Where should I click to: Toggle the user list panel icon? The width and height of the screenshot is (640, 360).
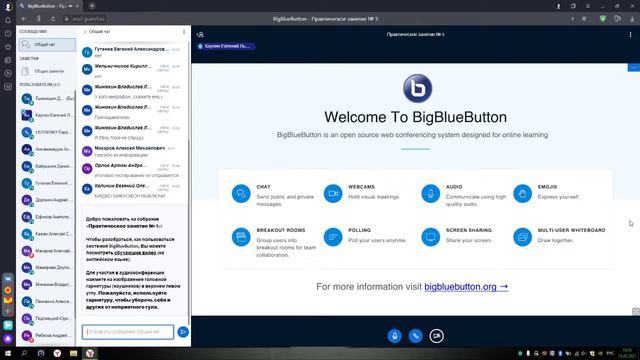pos(200,35)
